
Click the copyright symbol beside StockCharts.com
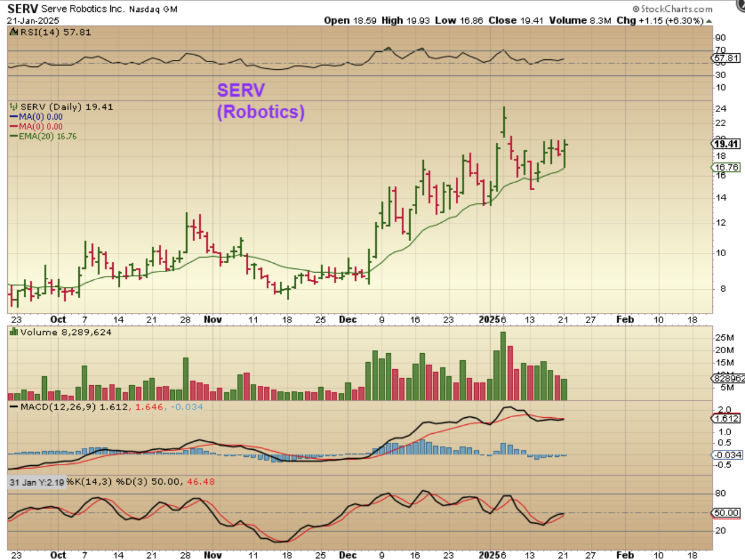coord(636,9)
